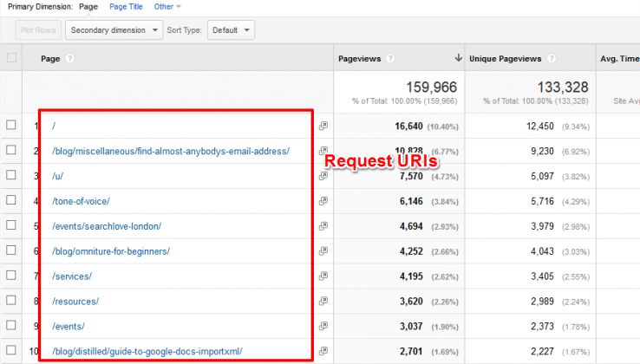Expand the Sort Type Default dropdown
Screen dimensions: 640x364
[x=231, y=30]
